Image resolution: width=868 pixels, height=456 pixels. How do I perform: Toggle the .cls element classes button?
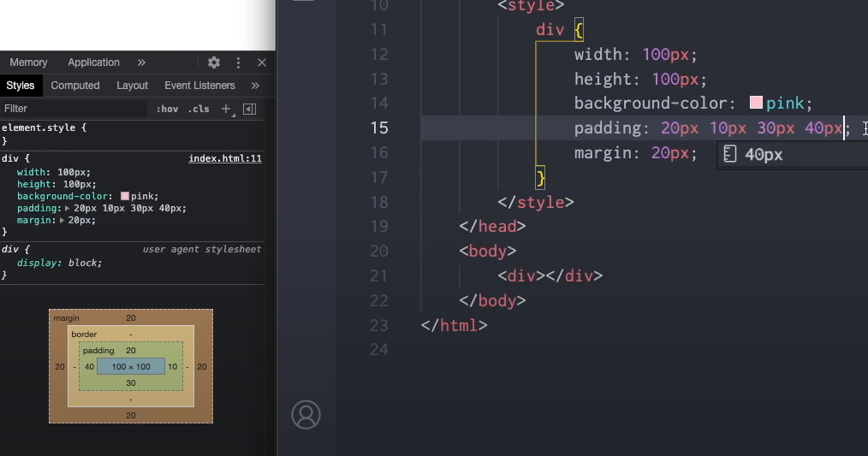(199, 109)
